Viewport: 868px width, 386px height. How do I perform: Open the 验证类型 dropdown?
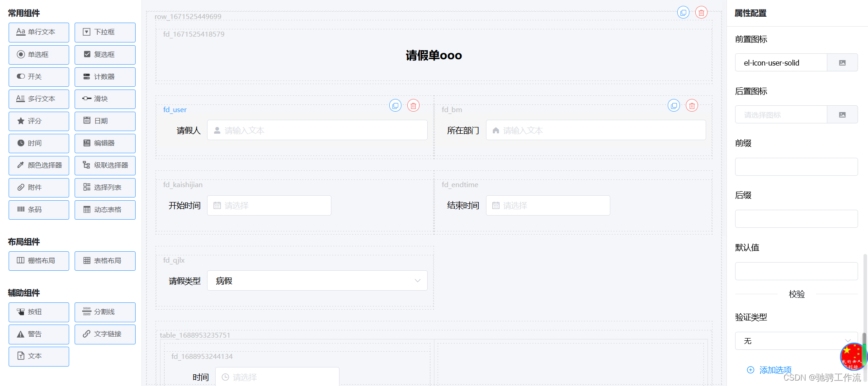[797, 341]
